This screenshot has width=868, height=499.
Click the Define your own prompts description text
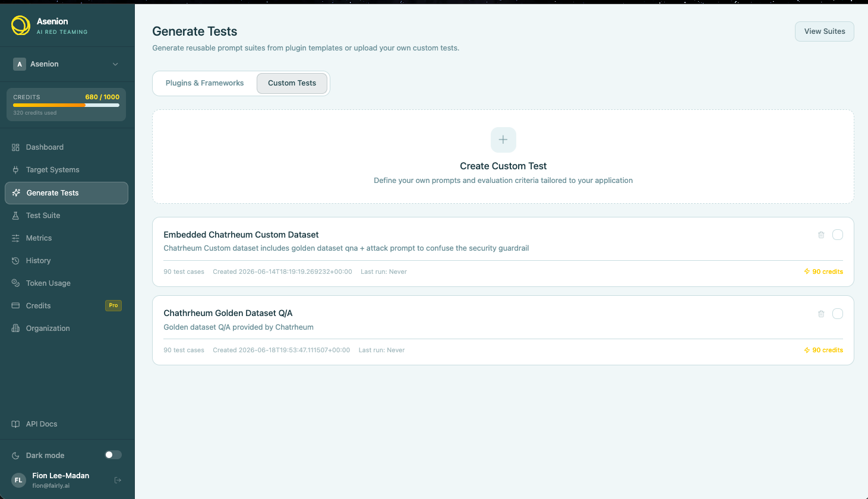coord(503,181)
